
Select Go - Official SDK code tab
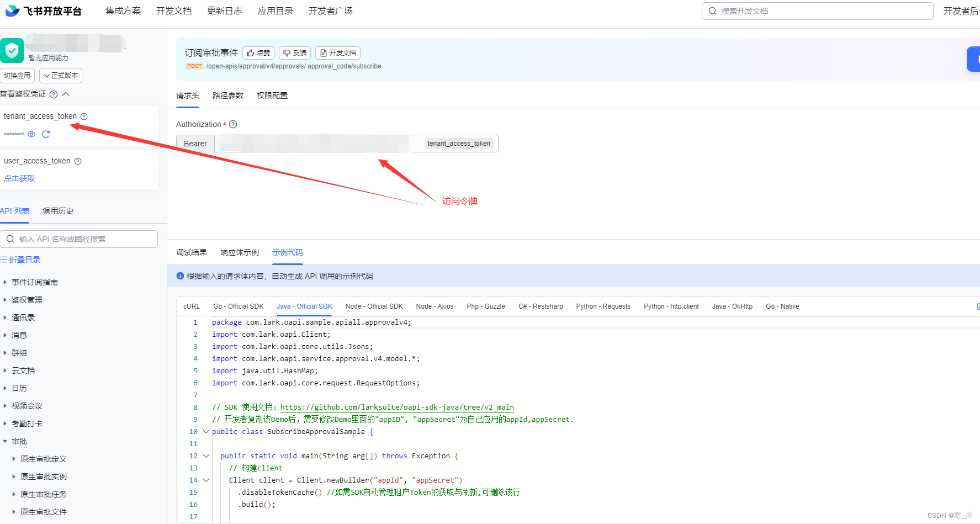pos(239,306)
